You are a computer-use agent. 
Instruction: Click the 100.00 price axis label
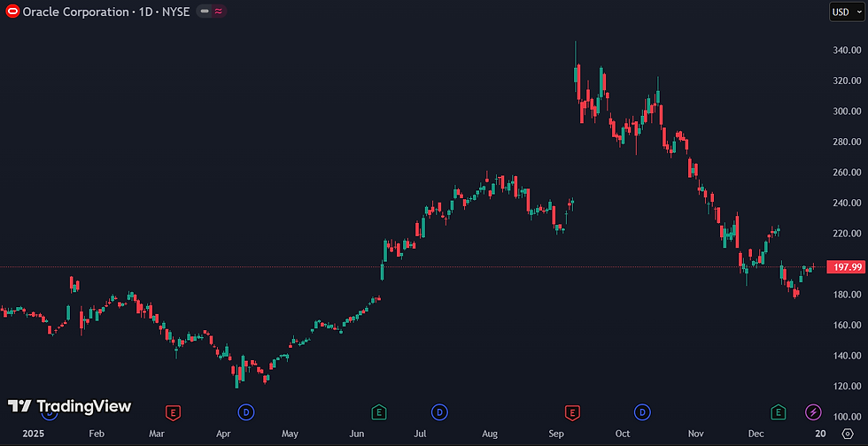tap(847, 416)
